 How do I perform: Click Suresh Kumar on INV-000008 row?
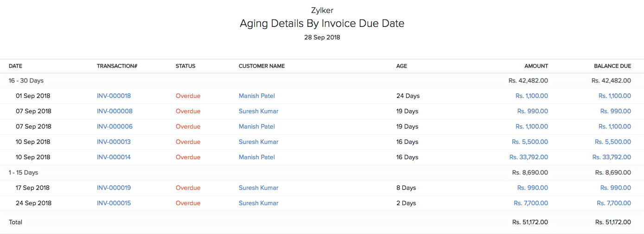pos(258,111)
